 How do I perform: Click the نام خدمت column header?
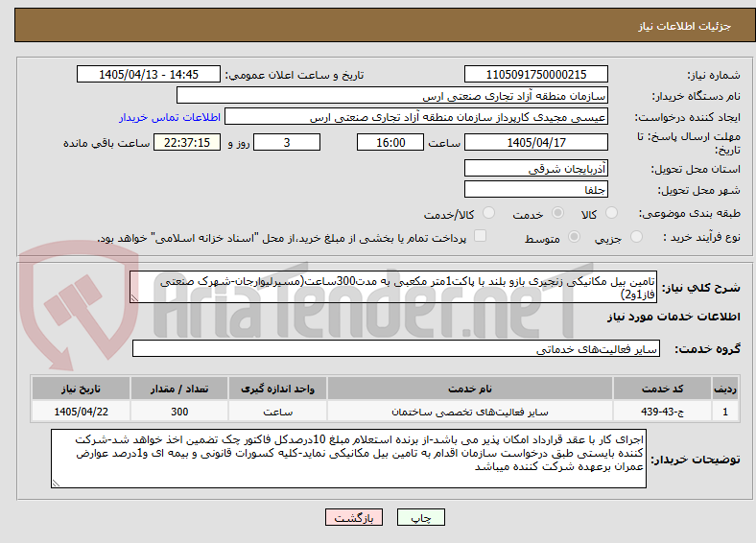point(469,389)
